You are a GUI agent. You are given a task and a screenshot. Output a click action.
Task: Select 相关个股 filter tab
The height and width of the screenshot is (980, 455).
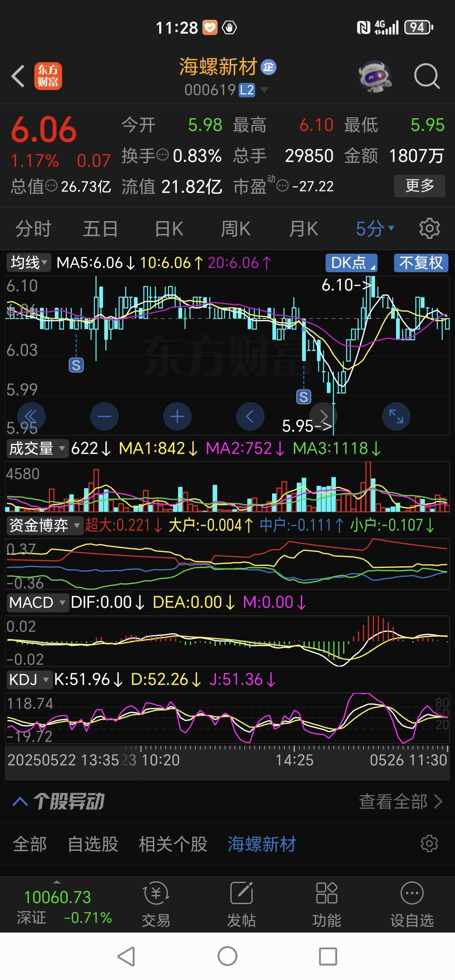pos(173,844)
